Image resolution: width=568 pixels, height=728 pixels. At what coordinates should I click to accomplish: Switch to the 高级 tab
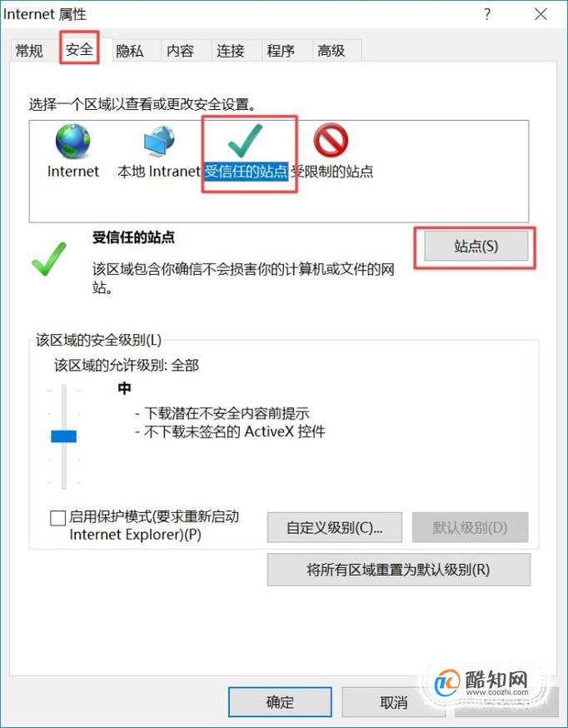pyautogui.click(x=331, y=50)
